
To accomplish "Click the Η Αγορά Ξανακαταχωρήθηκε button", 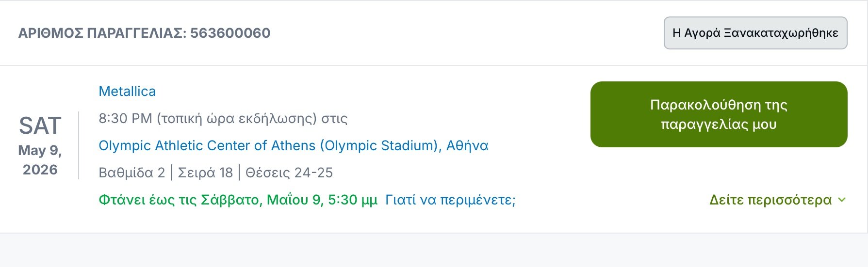I will [755, 33].
